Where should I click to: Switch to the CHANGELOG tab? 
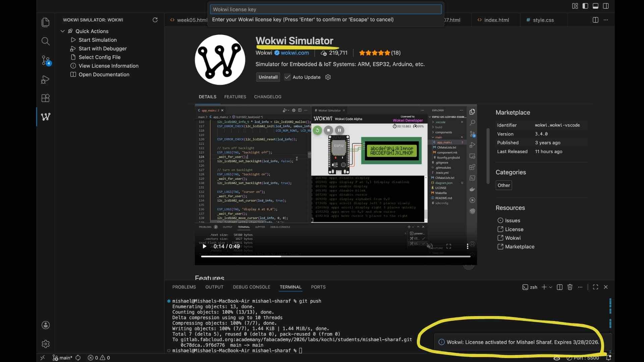tap(267, 97)
